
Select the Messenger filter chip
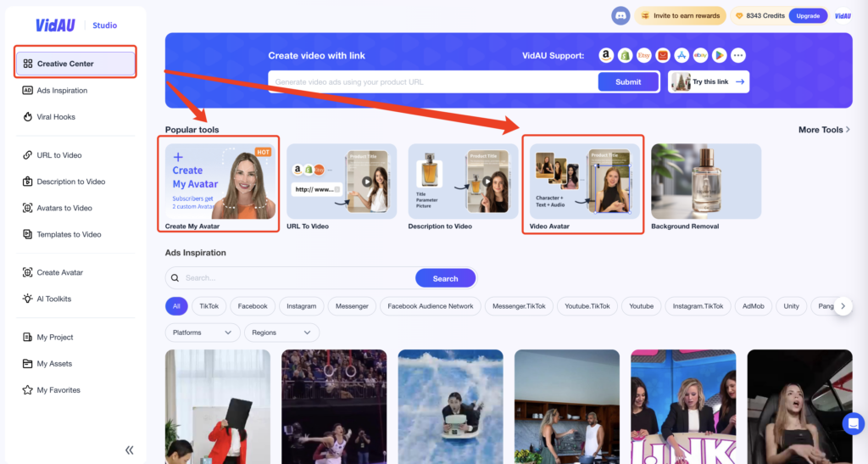tap(352, 306)
